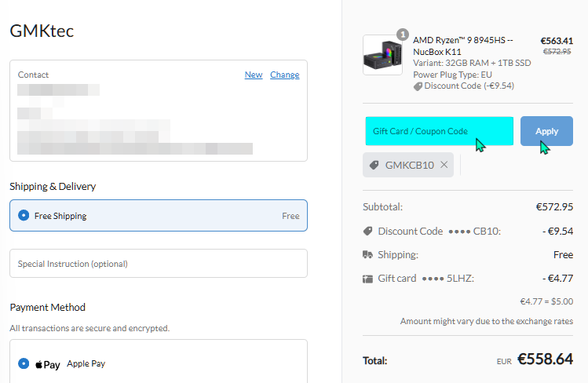Viewport: 588px width, 383px height.
Task: Click the €4.77 = $5.00 conversion note
Action: 546,301
